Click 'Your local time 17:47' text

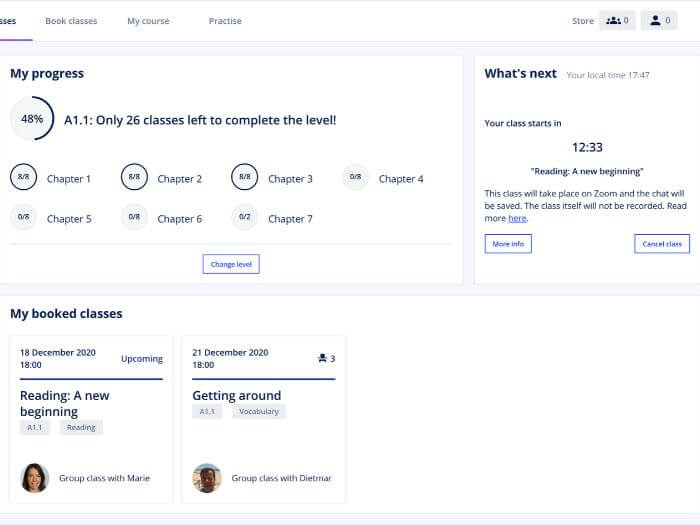[608, 75]
